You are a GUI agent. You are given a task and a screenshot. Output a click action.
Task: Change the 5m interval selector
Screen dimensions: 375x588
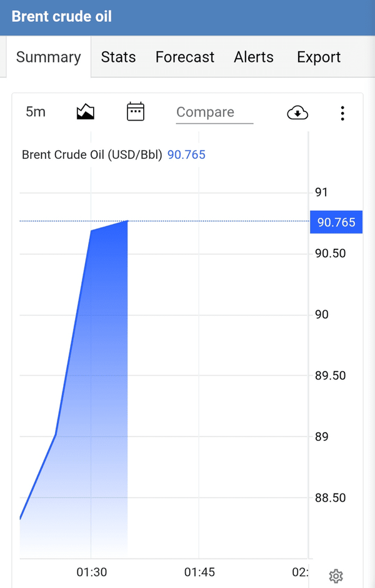click(36, 112)
